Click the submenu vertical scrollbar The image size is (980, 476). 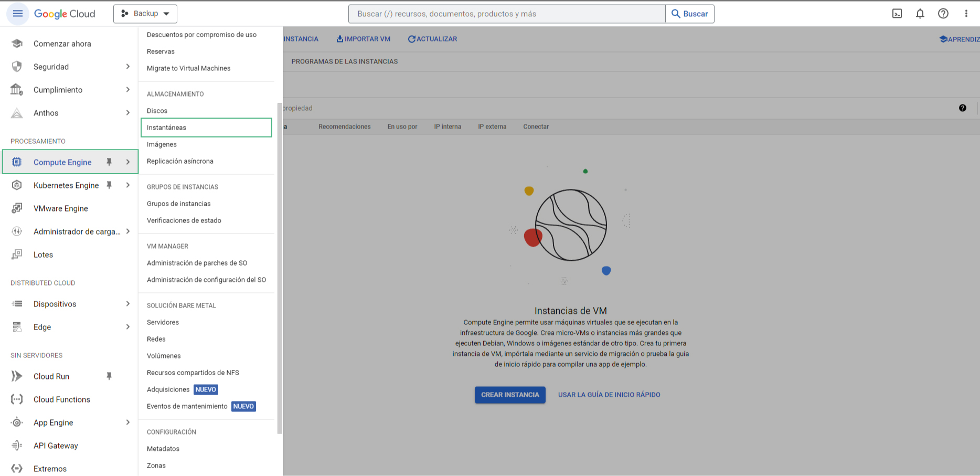pos(280,268)
